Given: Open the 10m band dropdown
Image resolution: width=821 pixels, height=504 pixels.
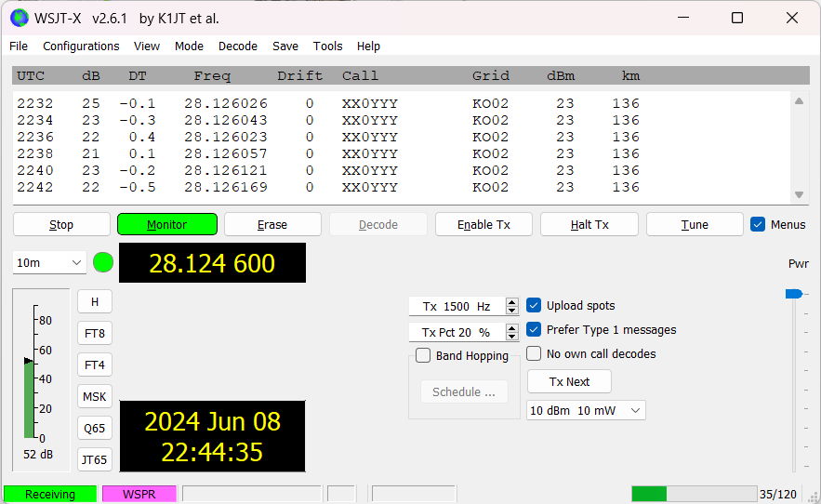Looking at the screenshot, I should click(x=48, y=262).
